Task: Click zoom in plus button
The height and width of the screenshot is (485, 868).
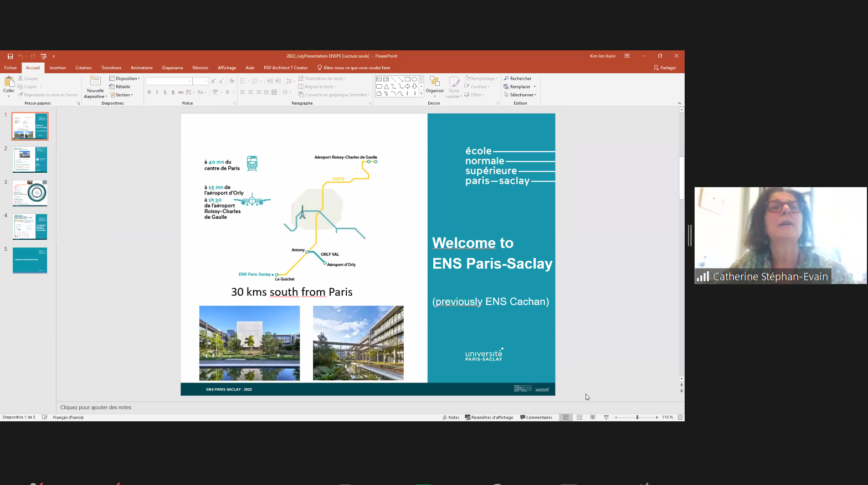Action: coord(657,417)
